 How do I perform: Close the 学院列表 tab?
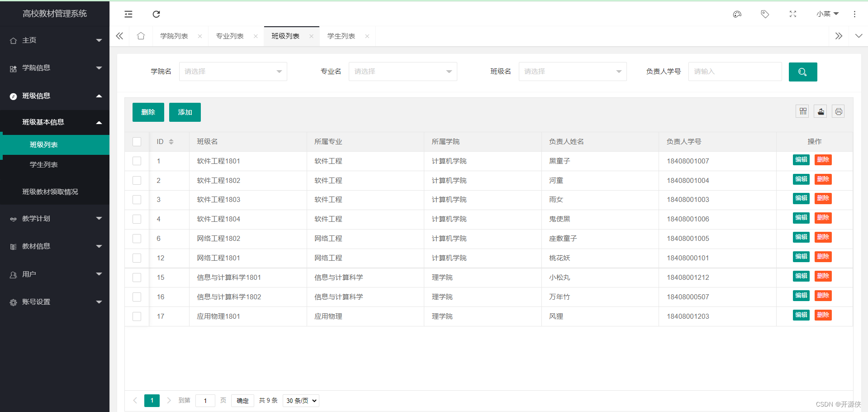point(200,36)
